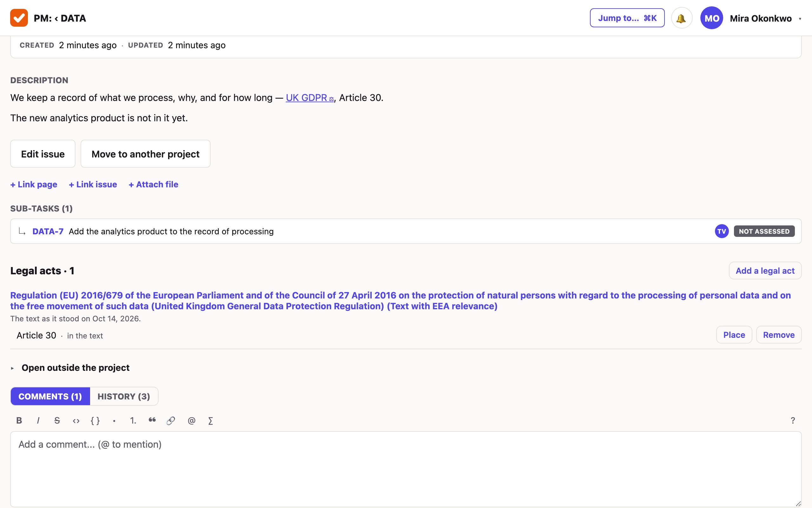Insert a link via chain icon
Screen dimensions: 812x508
pyautogui.click(x=171, y=420)
